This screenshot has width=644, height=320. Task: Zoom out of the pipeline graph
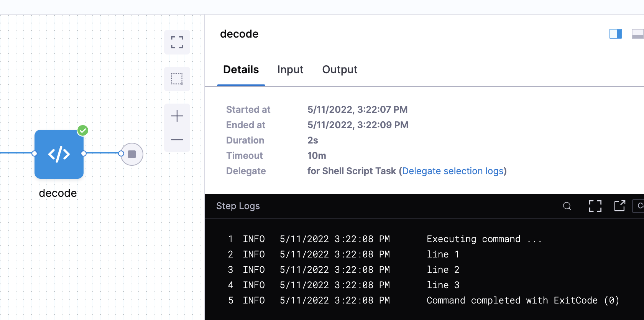pos(177,140)
